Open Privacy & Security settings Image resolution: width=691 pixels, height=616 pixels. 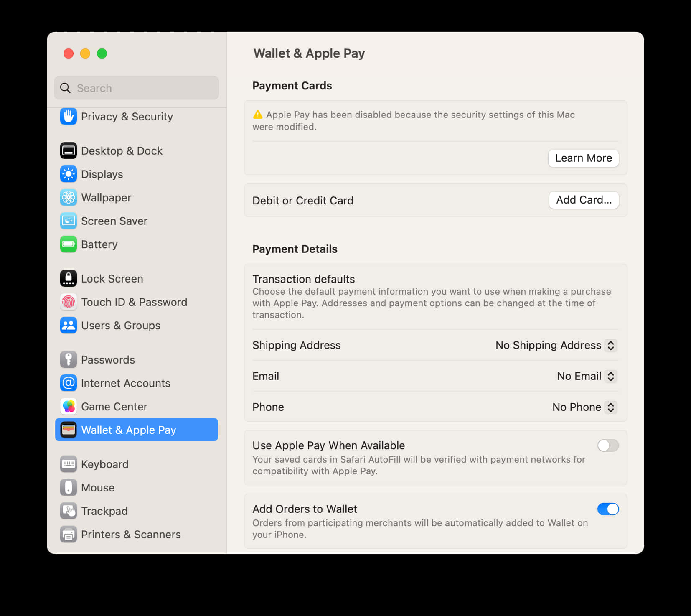(137, 117)
